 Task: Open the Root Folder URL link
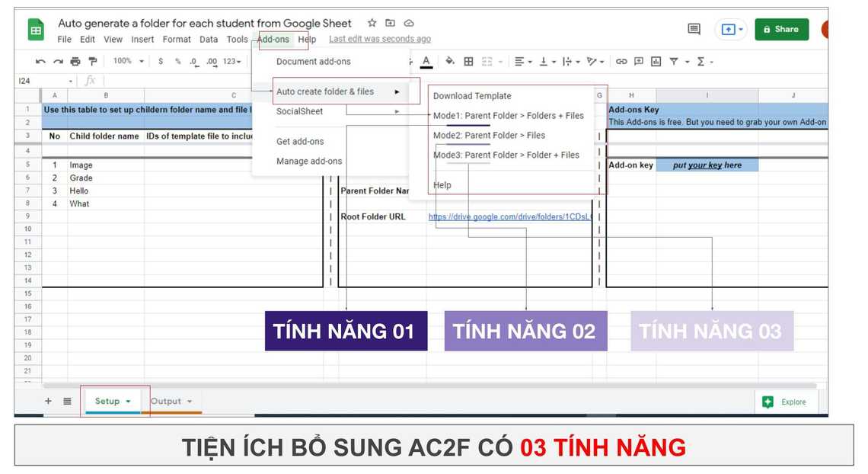pyautogui.click(x=510, y=216)
